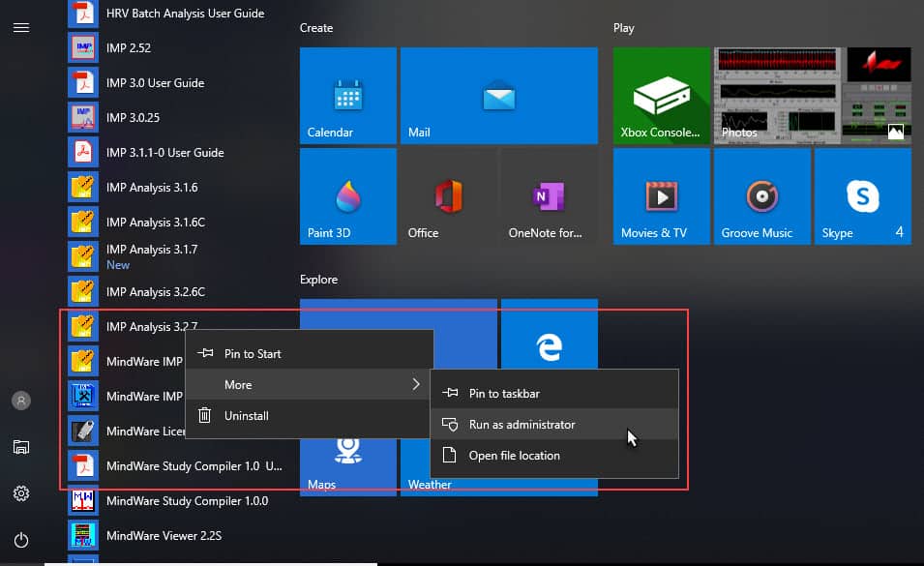
Task: Launch IMP Analysis 3.2.6C icon
Action: (83, 291)
